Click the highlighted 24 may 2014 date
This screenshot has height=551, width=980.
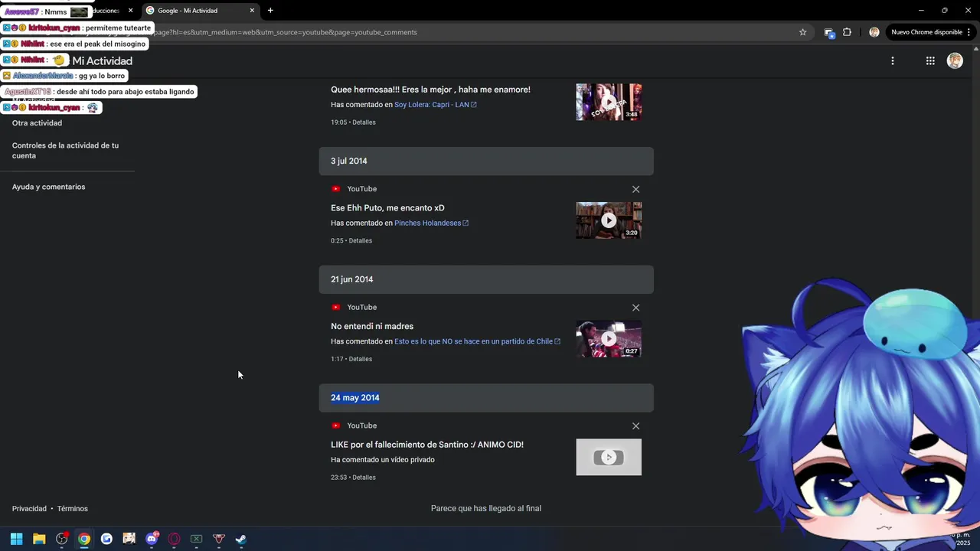click(x=355, y=398)
